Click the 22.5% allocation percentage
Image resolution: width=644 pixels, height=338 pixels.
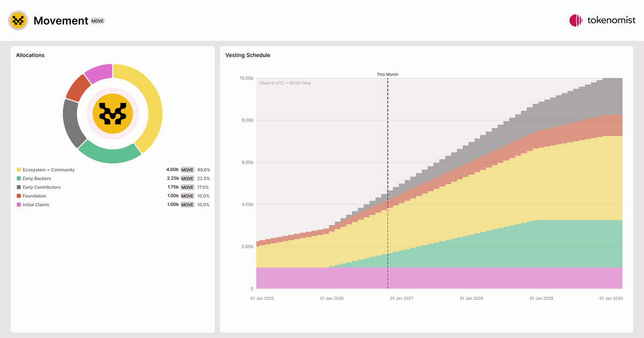click(x=203, y=179)
